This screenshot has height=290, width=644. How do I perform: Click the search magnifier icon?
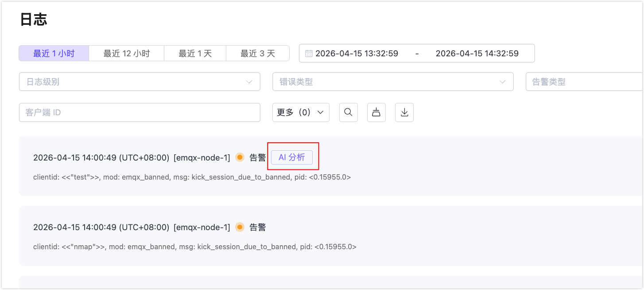pos(348,112)
